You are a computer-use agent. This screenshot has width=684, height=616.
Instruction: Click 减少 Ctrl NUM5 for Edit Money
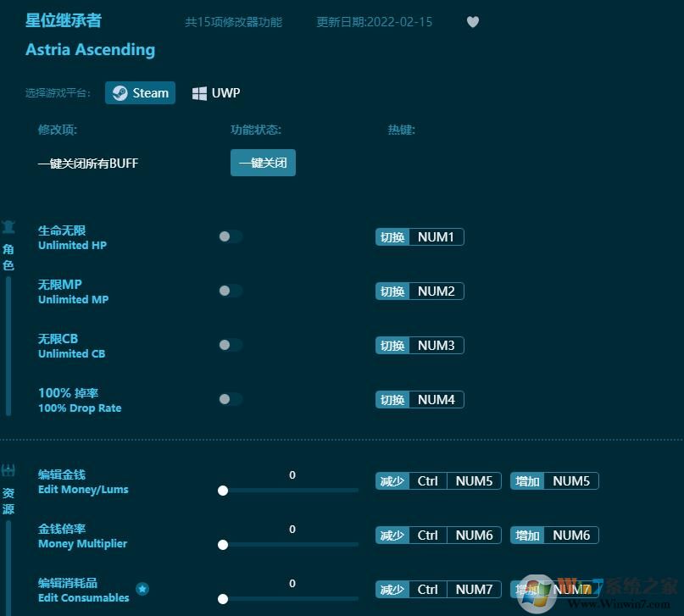pos(437,480)
